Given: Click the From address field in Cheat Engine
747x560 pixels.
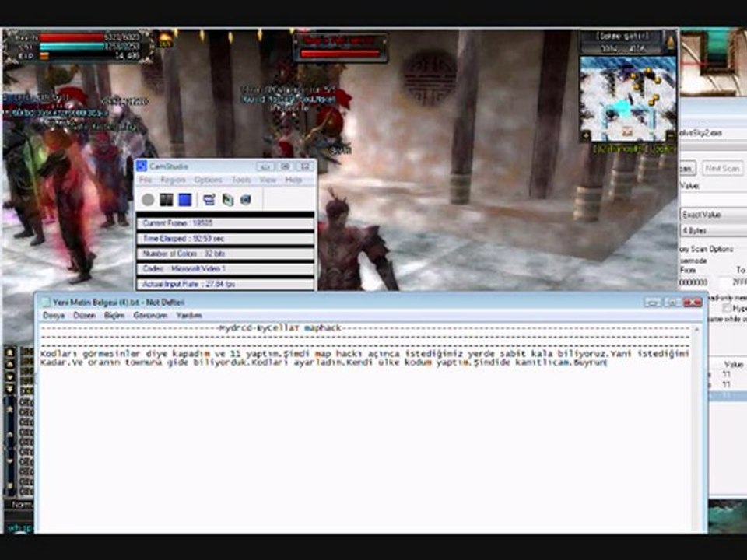Looking at the screenshot, I should pos(693,282).
